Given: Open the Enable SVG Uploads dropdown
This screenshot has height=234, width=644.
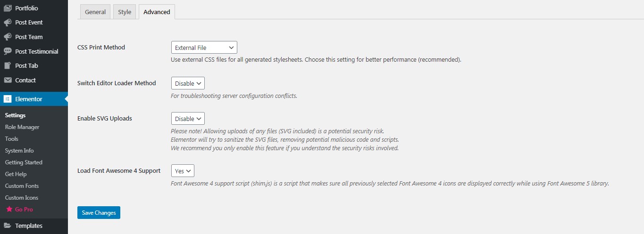Looking at the screenshot, I should point(188,119).
